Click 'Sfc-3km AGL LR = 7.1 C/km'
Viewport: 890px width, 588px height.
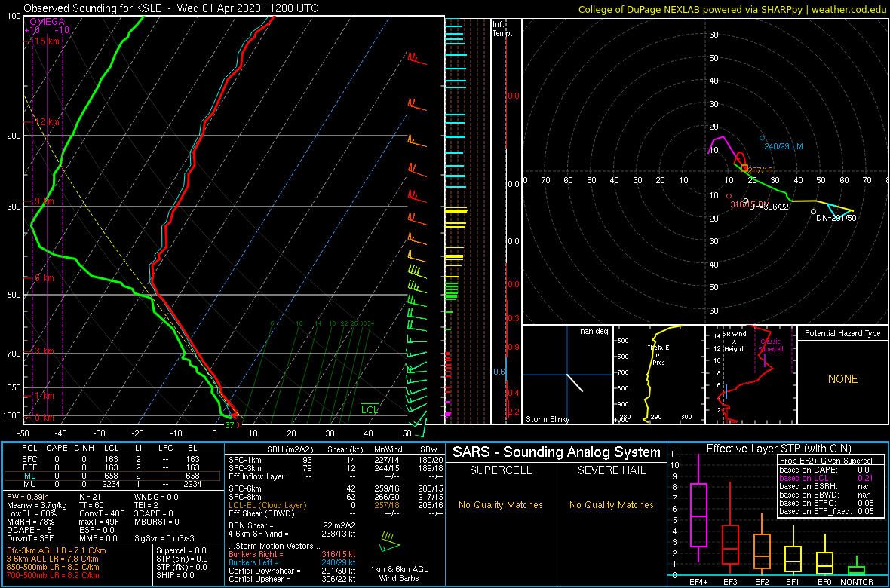point(57,550)
